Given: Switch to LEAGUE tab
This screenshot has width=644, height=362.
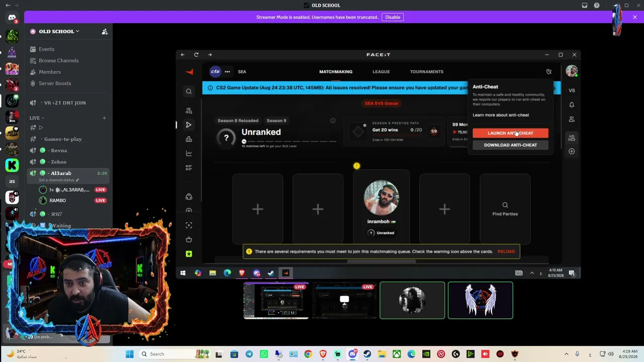Looking at the screenshot, I should (381, 71).
